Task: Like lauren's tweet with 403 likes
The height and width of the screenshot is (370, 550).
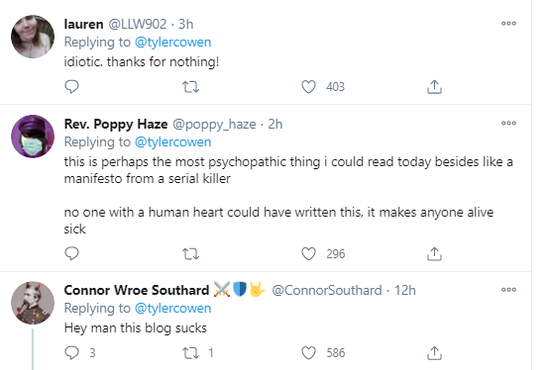Action: coord(309,87)
